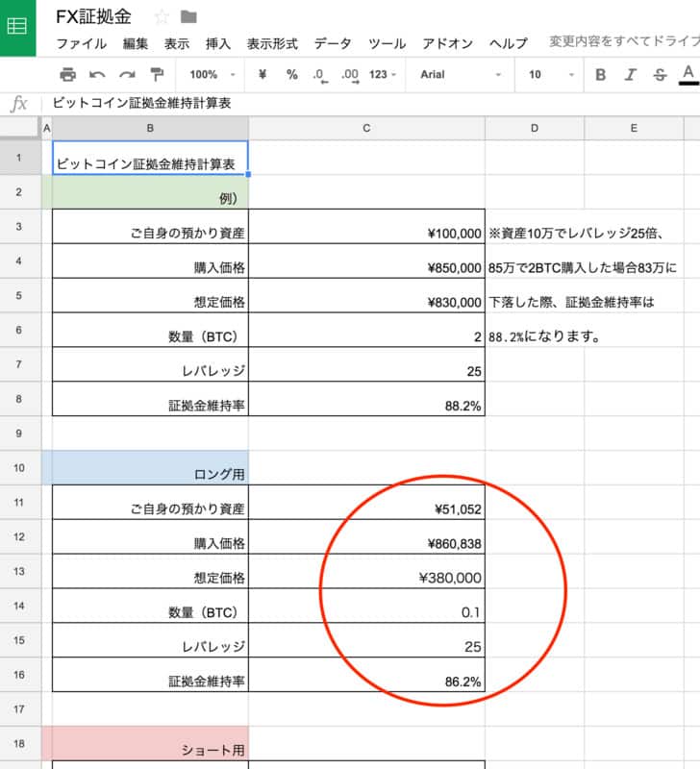Open the 編集 menu

click(x=136, y=43)
